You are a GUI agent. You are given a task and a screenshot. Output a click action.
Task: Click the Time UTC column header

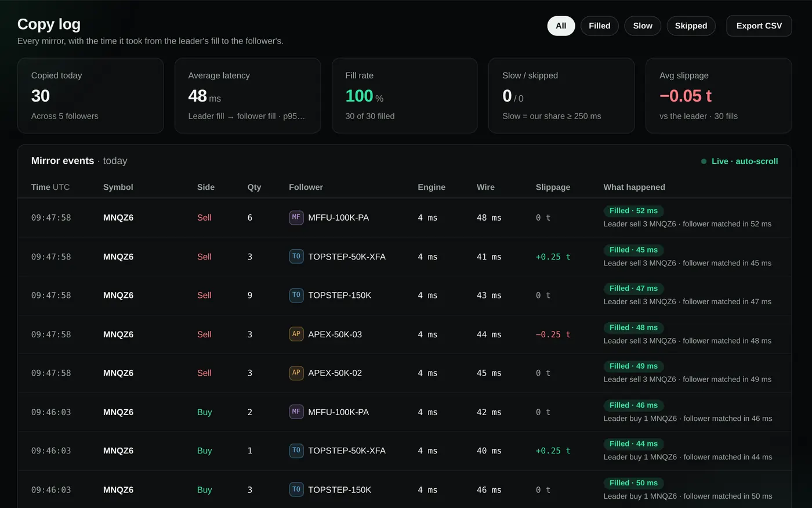click(50, 187)
